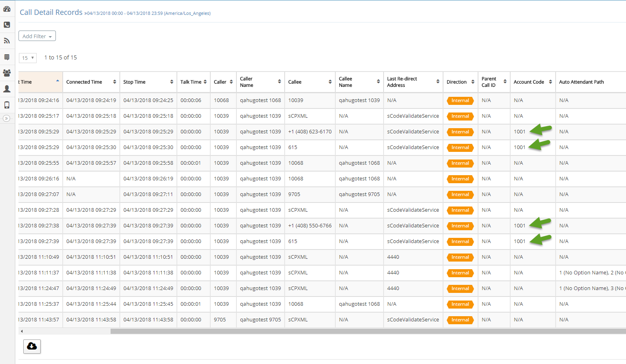Viewport: 626px width, 364px height.
Task: Click Internal badge in the 09:24:16 row
Action: pyautogui.click(x=460, y=101)
